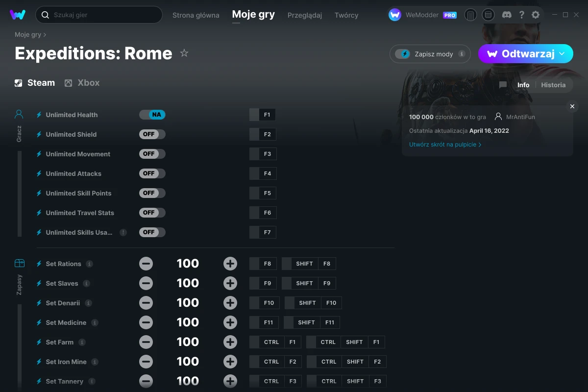Open the WeModder PRO user profile
The image size is (588, 392).
(422, 15)
